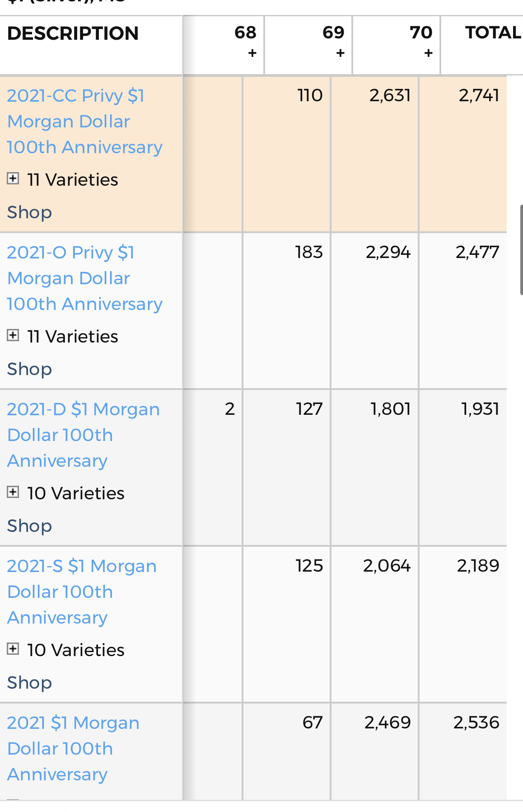The width and height of the screenshot is (523, 812).
Task: Open 2021-O Privy $1 Morgan Dollar link
Action: 84,278
